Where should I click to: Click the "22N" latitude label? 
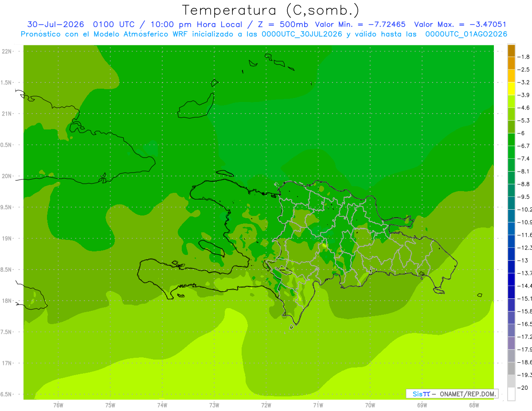7,51
